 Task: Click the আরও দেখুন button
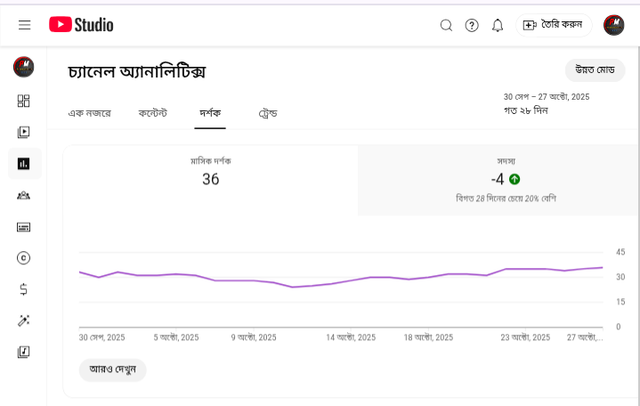(112, 370)
